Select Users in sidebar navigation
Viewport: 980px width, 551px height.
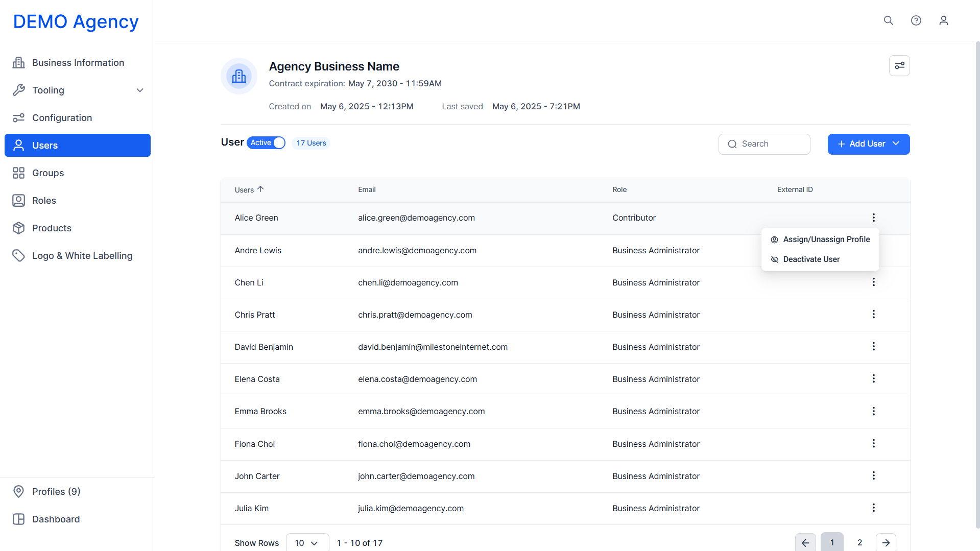[78, 146]
